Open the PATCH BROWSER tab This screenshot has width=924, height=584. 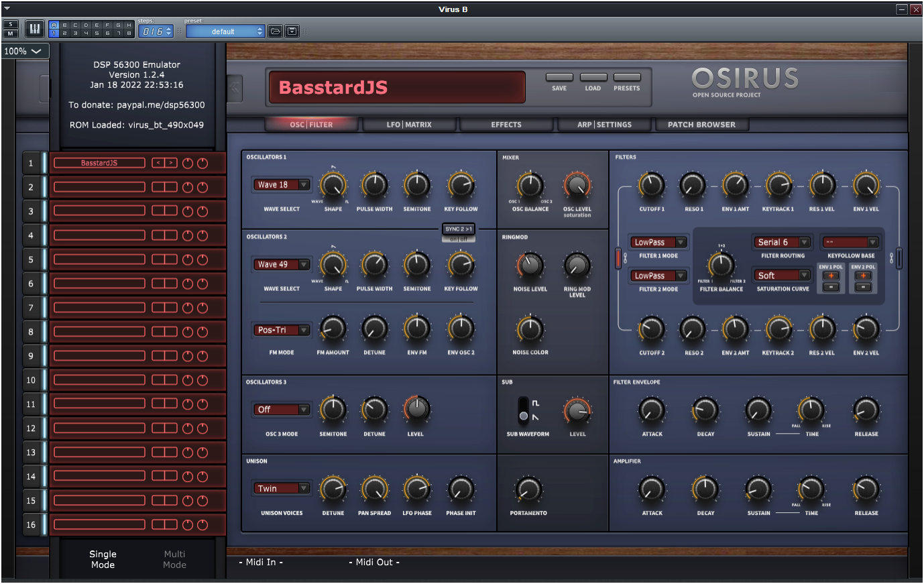click(x=701, y=125)
